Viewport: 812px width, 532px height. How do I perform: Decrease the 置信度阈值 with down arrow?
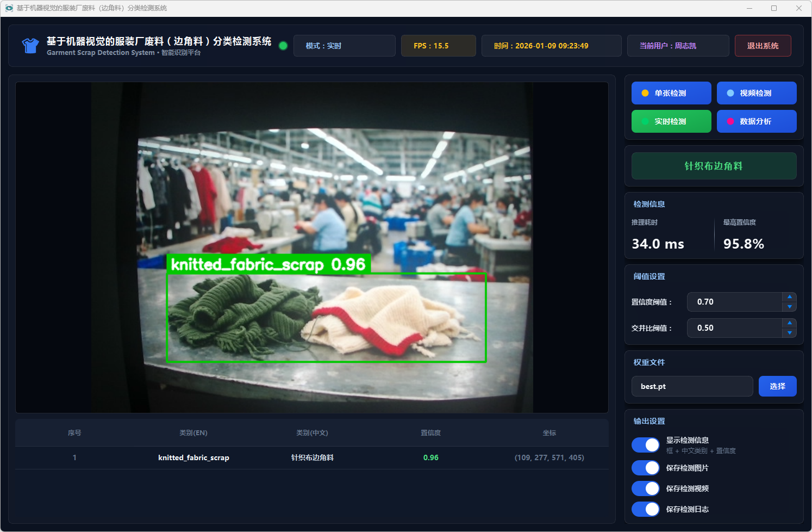790,307
